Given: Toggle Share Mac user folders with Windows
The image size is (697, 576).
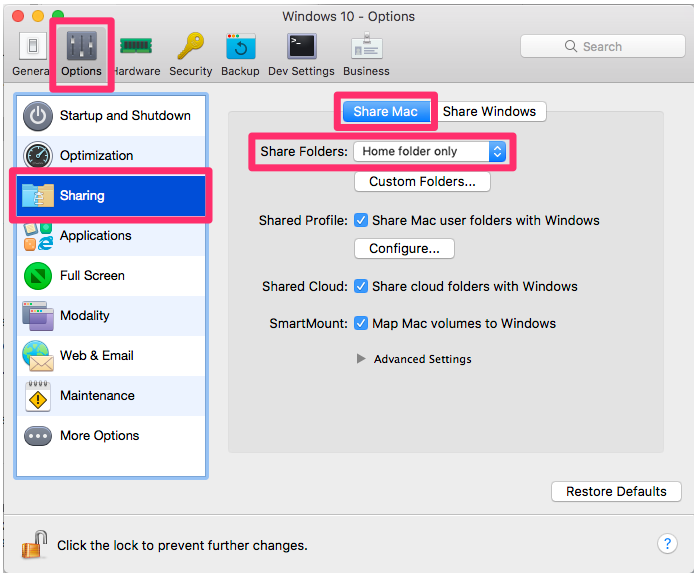Looking at the screenshot, I should (x=361, y=220).
